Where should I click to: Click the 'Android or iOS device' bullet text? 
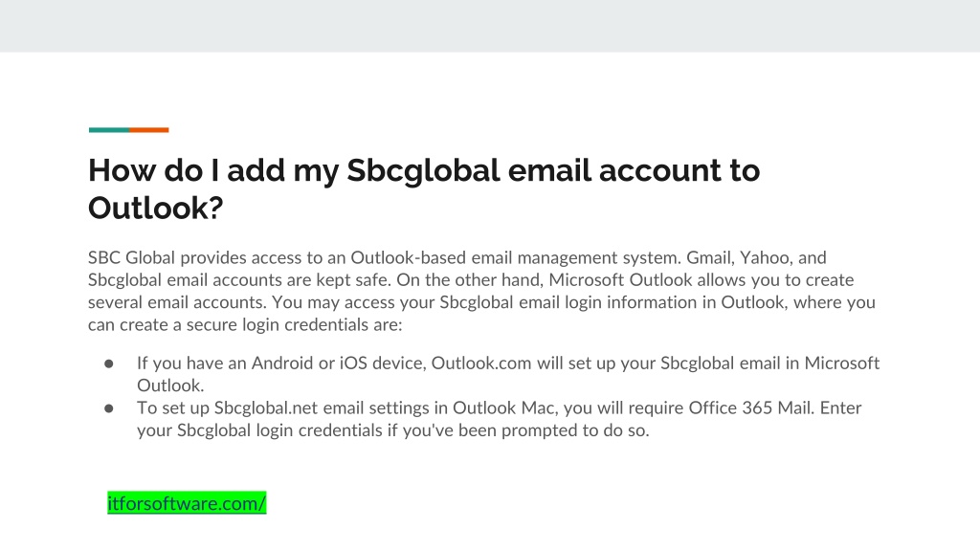point(508,374)
